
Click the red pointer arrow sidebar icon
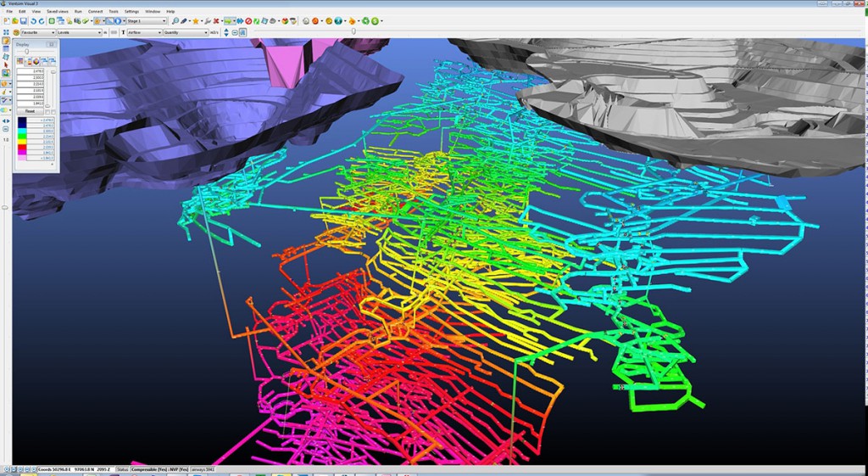(6, 64)
